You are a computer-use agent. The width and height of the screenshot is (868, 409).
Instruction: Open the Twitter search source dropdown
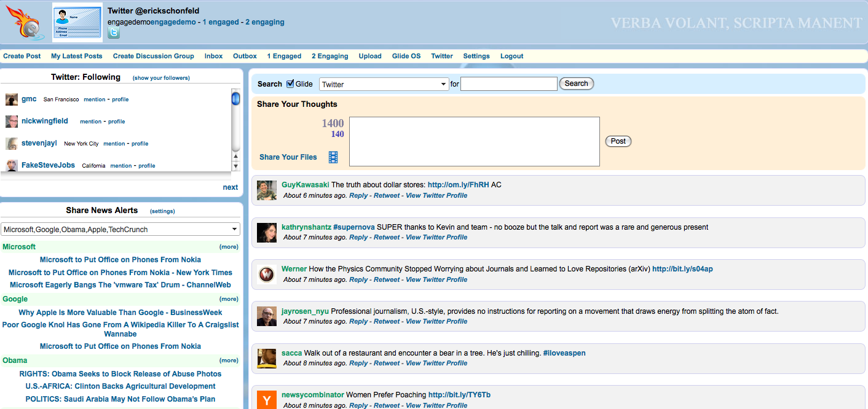(384, 84)
